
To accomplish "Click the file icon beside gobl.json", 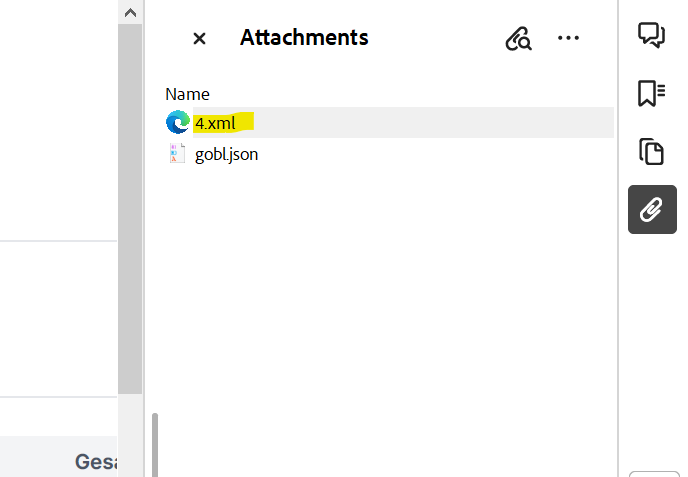I will point(177,153).
